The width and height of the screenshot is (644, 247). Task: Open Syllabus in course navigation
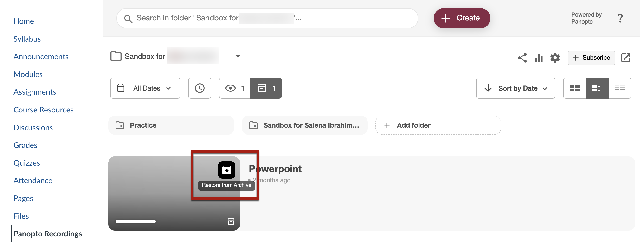27,39
